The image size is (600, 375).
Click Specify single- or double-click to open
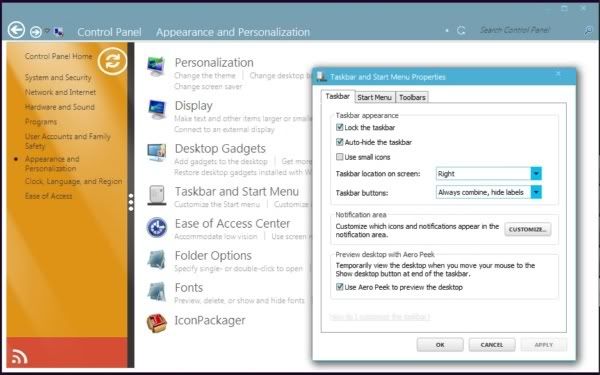point(238,269)
